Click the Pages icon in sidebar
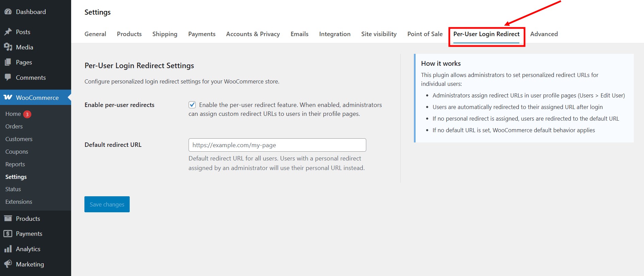The height and width of the screenshot is (276, 644). [x=8, y=62]
